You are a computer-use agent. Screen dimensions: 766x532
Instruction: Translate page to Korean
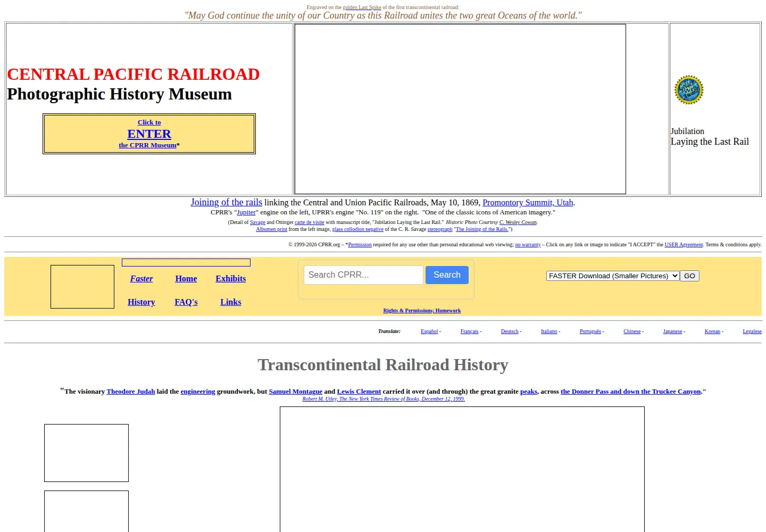(x=712, y=331)
